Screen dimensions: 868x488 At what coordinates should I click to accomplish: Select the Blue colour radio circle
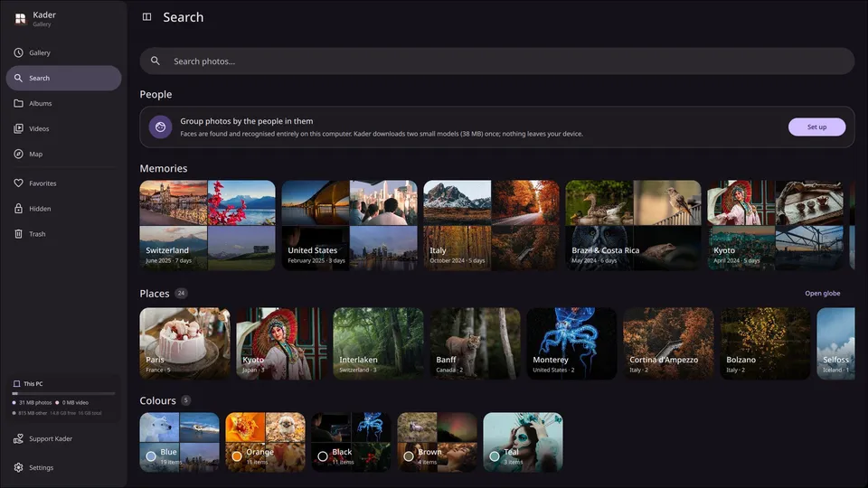(x=151, y=456)
